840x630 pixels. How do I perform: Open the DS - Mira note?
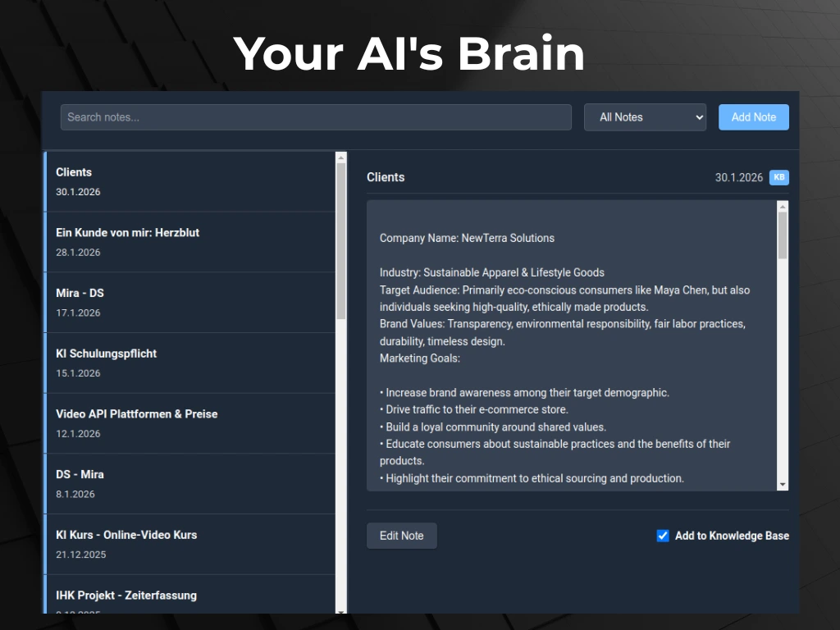[189, 483]
